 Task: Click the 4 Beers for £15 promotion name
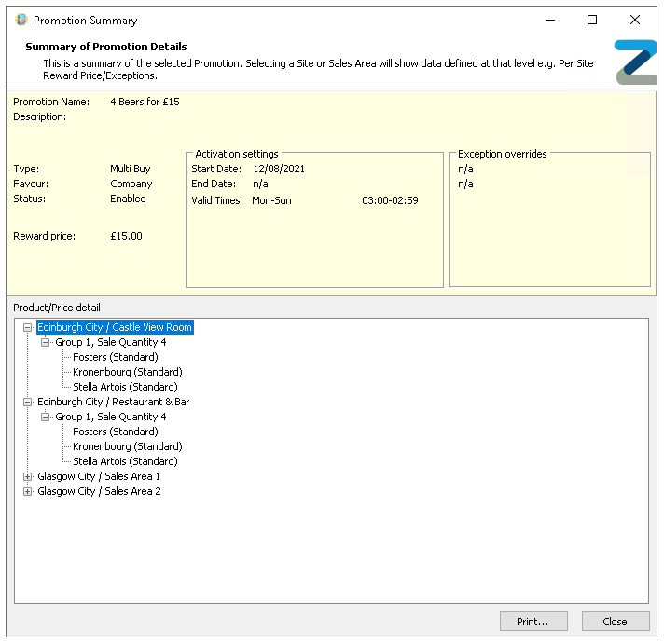click(x=145, y=102)
